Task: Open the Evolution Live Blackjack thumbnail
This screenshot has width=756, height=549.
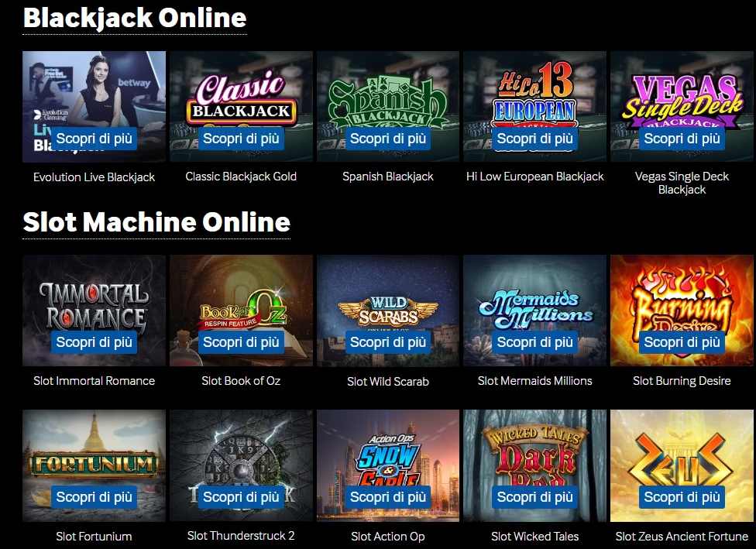Action: coord(94,107)
